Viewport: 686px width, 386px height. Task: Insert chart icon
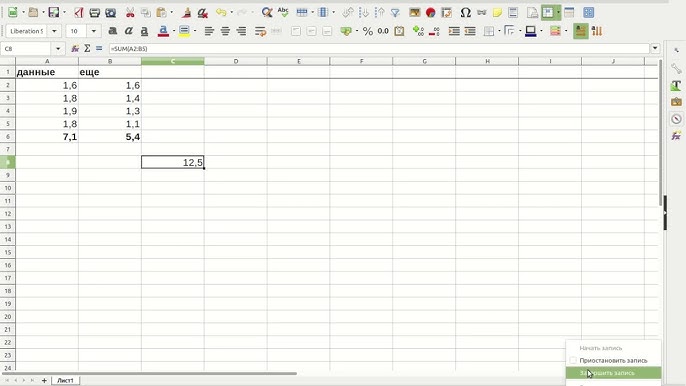coord(430,13)
